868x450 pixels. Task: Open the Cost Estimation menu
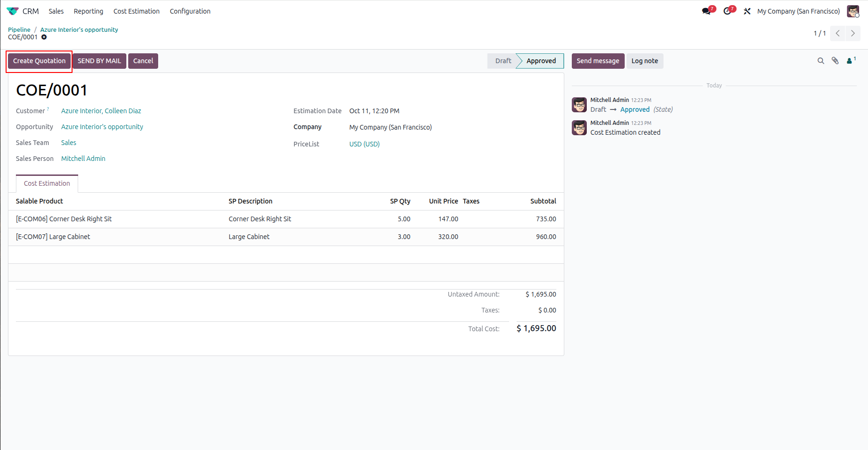137,11
